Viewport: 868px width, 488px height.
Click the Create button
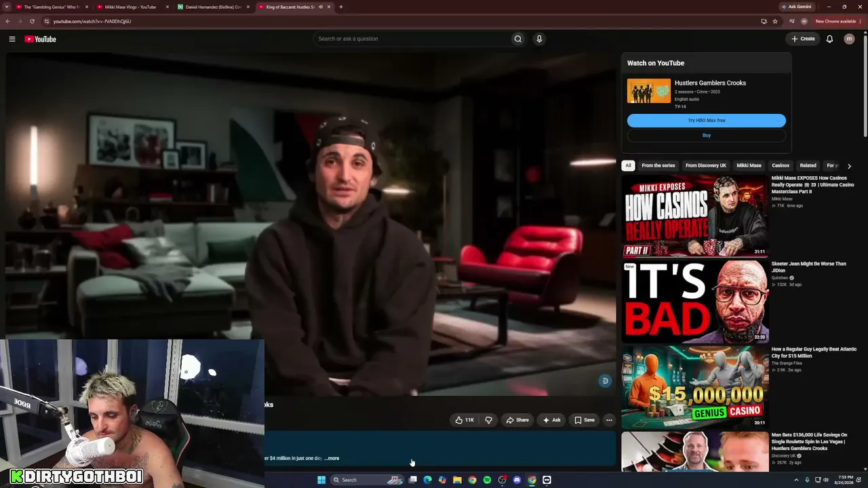click(x=803, y=39)
